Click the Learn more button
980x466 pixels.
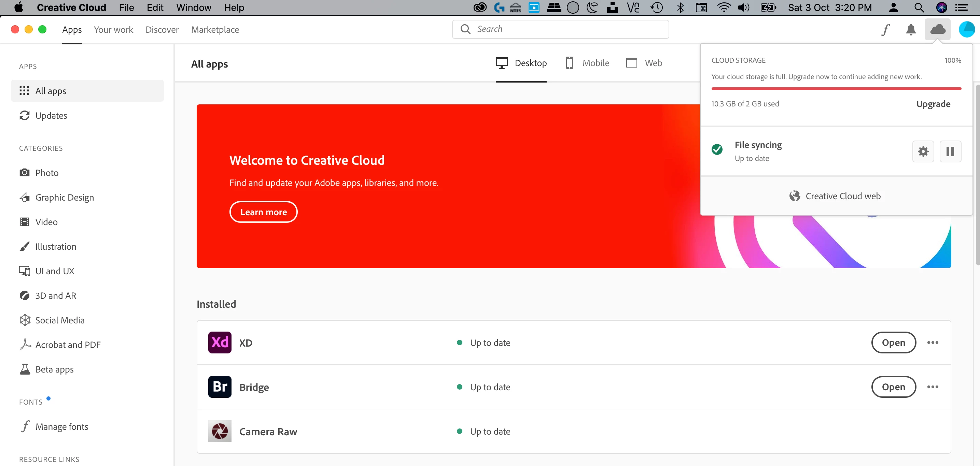point(263,212)
